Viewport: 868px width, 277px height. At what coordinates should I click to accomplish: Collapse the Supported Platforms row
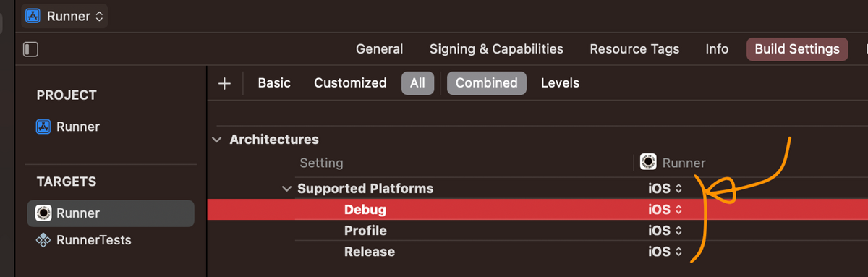(x=286, y=189)
